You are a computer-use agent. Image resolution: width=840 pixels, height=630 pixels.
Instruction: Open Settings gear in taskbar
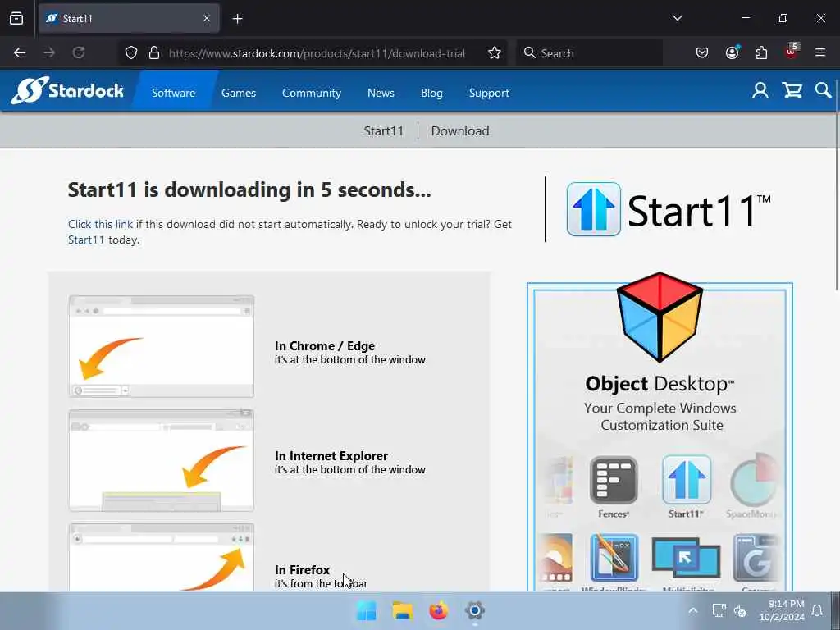pyautogui.click(x=475, y=610)
